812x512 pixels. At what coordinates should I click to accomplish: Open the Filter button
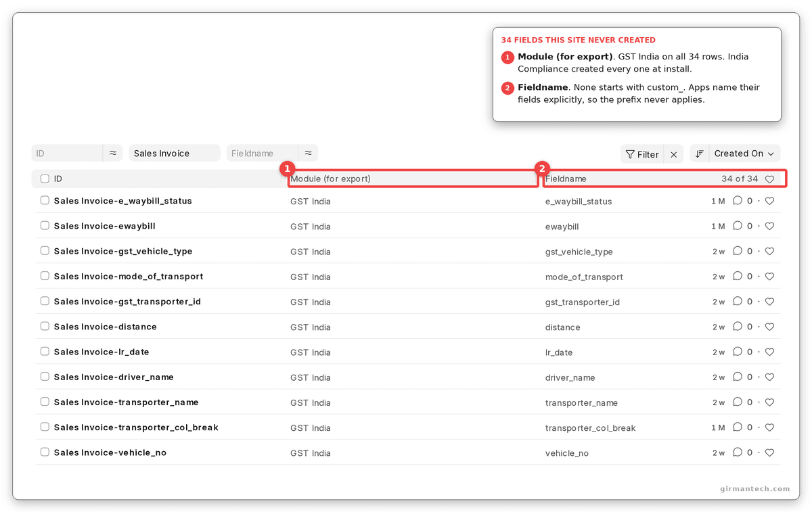pos(642,154)
